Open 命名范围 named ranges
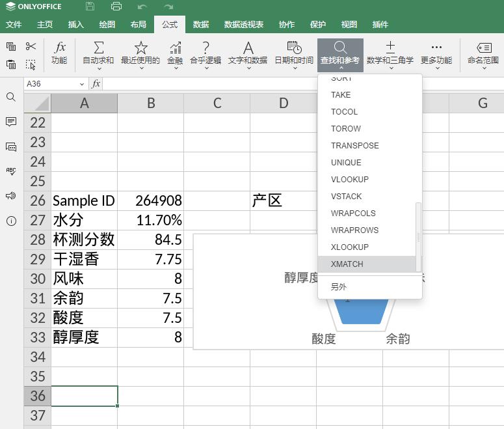This screenshot has height=429, width=504. pyautogui.click(x=483, y=55)
